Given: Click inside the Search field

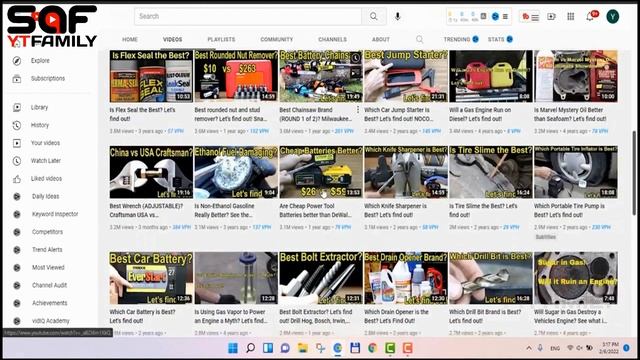Looking at the screenshot, I should (248, 16).
